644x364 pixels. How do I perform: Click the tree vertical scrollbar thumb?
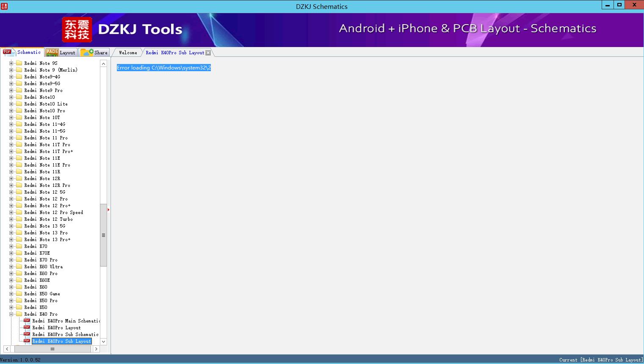coord(103,235)
